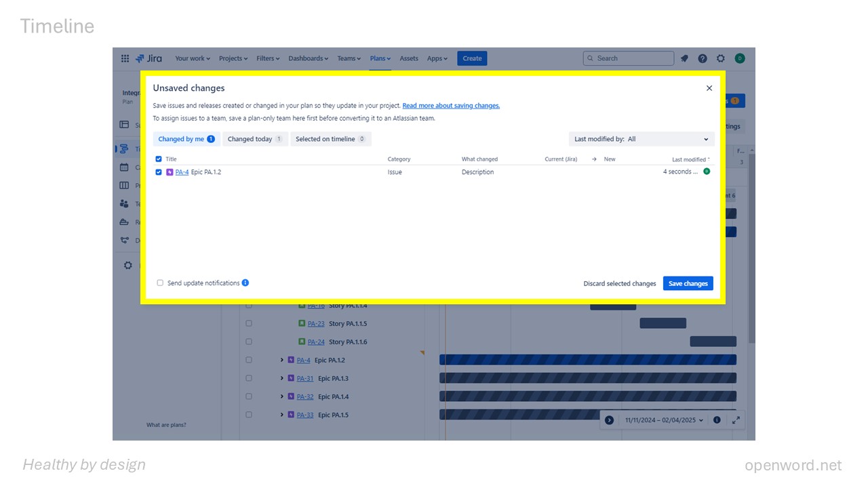Click Save changes button
The width and height of the screenshot is (868, 488).
(688, 283)
